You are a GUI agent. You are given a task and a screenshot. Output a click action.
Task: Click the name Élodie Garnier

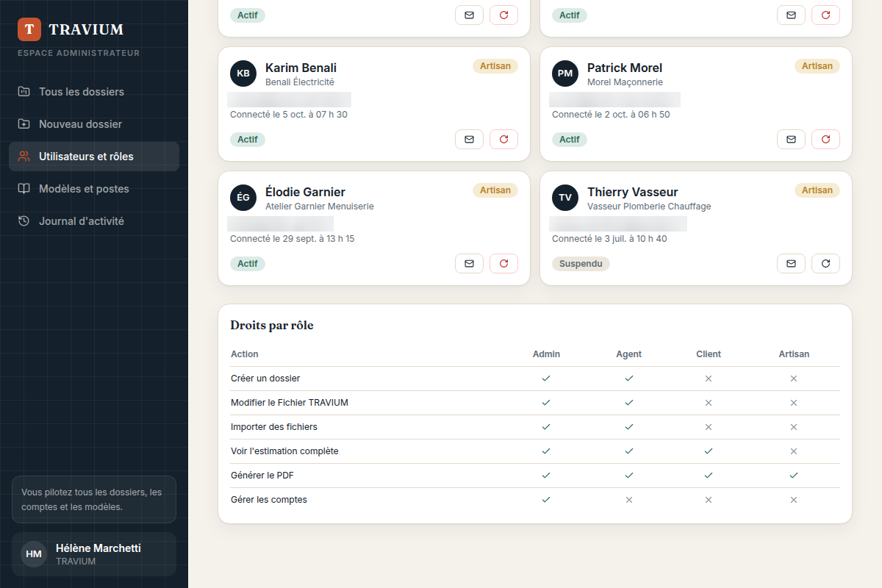pos(305,192)
